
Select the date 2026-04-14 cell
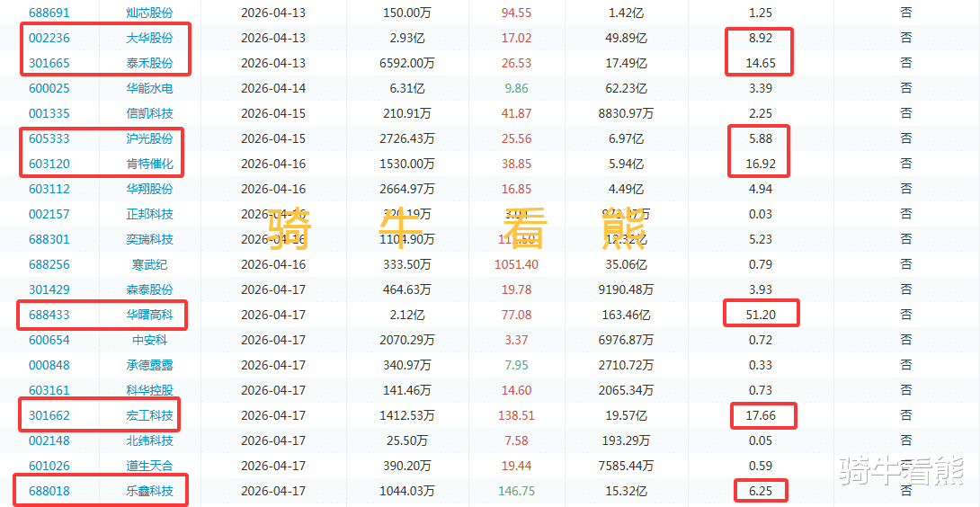[273, 88]
